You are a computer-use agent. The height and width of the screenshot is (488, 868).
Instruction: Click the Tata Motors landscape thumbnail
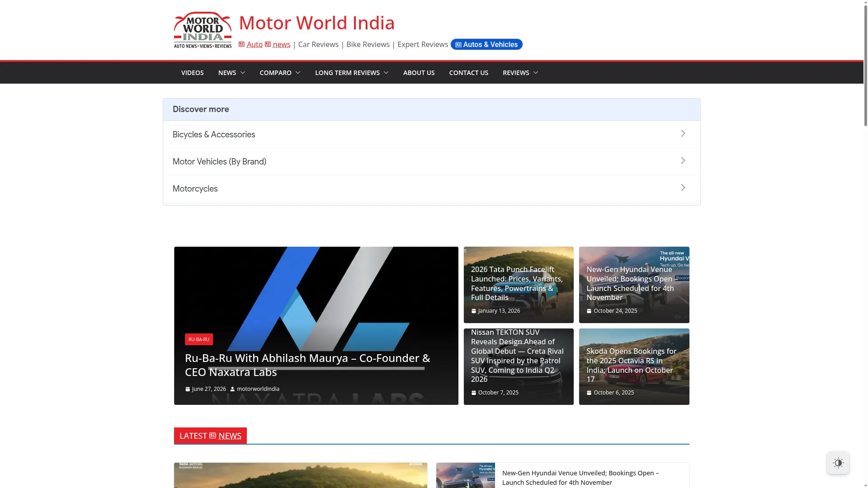301,475
